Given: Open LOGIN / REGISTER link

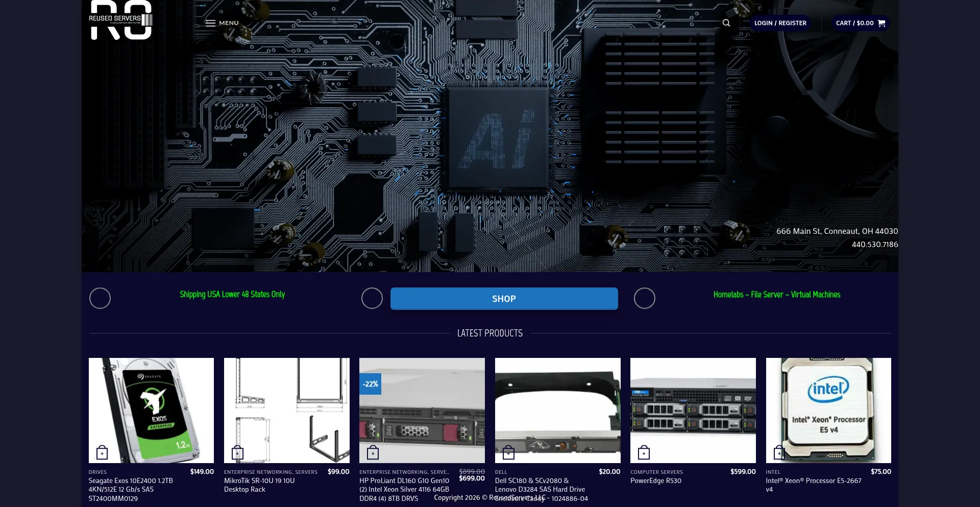Looking at the screenshot, I should (780, 23).
